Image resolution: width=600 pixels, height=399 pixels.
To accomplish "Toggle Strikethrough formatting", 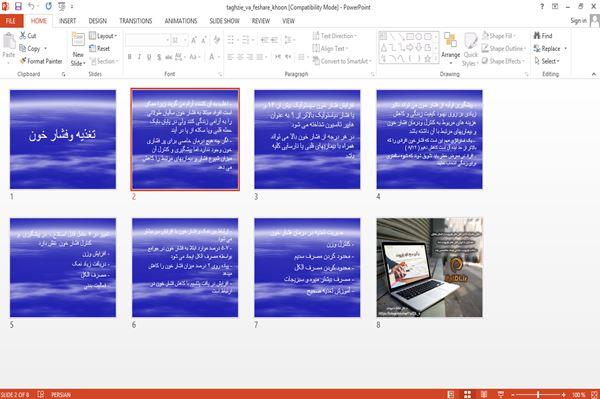I will [x=168, y=57].
